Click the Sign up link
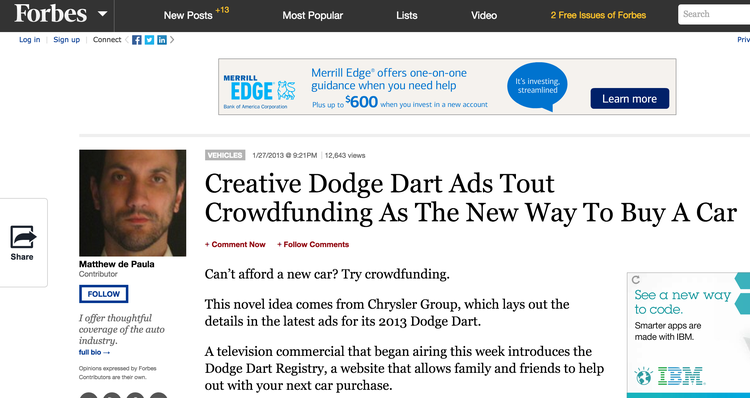This screenshot has width=750, height=398. click(x=66, y=40)
